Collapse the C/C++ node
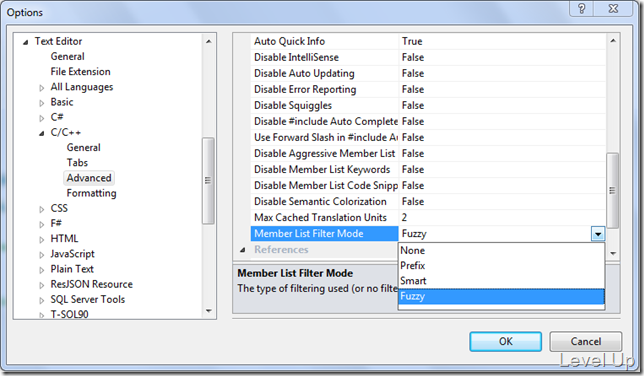The image size is (644, 376). click(41, 133)
